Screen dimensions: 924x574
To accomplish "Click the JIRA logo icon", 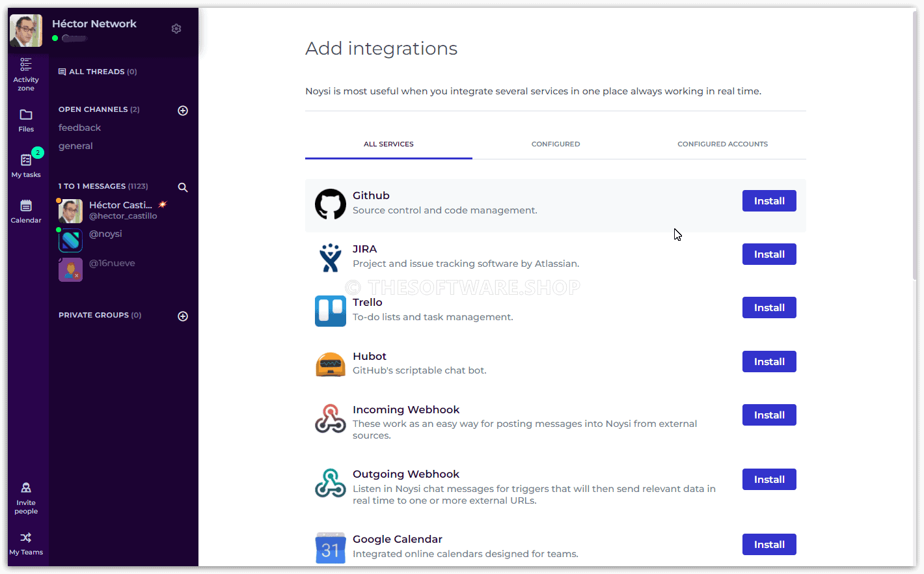I will pos(331,258).
